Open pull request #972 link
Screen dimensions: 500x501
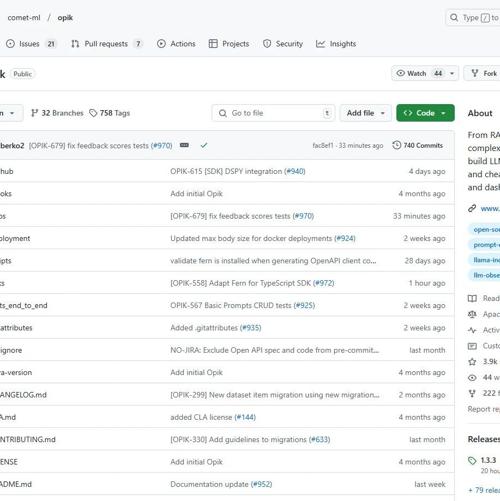[324, 283]
